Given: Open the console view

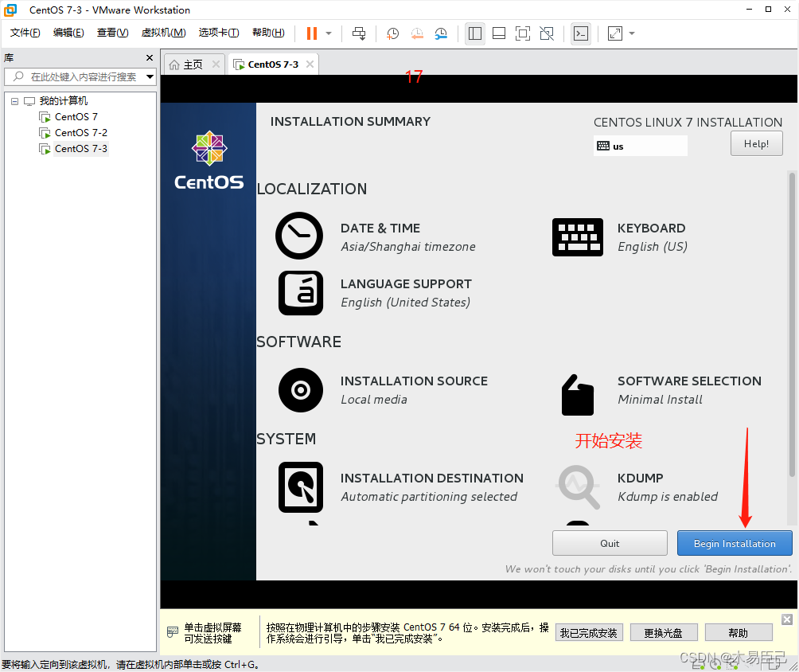Looking at the screenshot, I should pos(581,33).
